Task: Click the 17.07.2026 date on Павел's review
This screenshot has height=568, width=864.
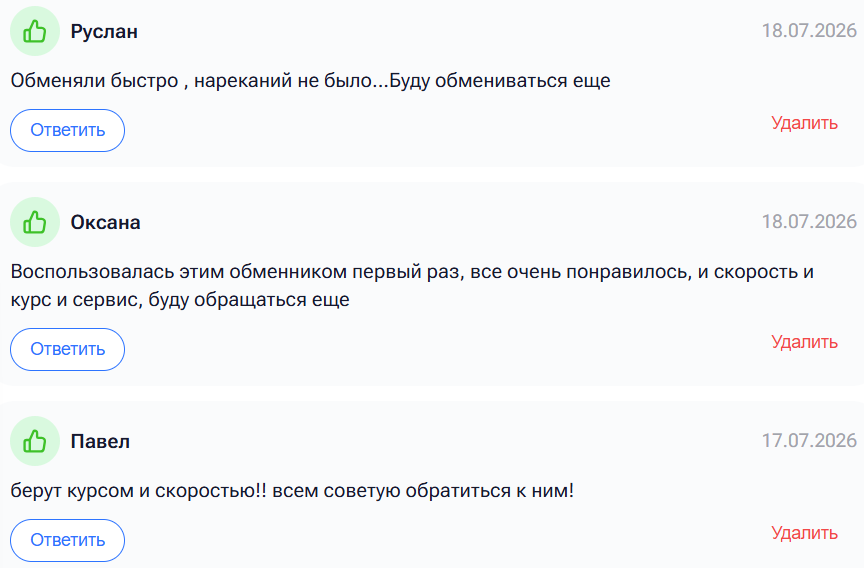Action: (809, 441)
